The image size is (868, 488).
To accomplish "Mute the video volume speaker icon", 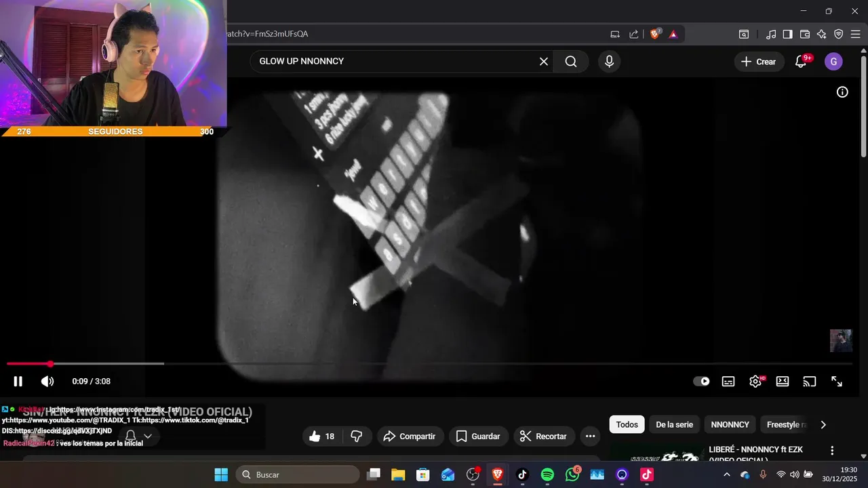I will click(47, 382).
